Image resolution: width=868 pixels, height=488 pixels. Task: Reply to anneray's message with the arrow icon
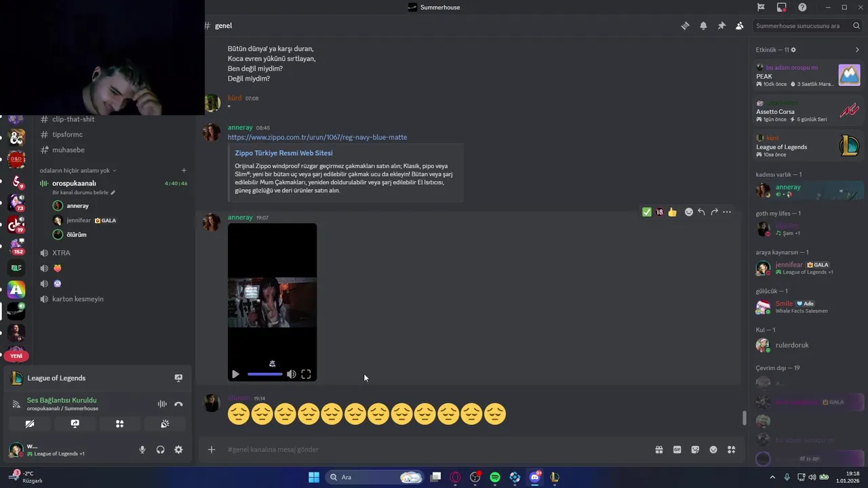701,212
